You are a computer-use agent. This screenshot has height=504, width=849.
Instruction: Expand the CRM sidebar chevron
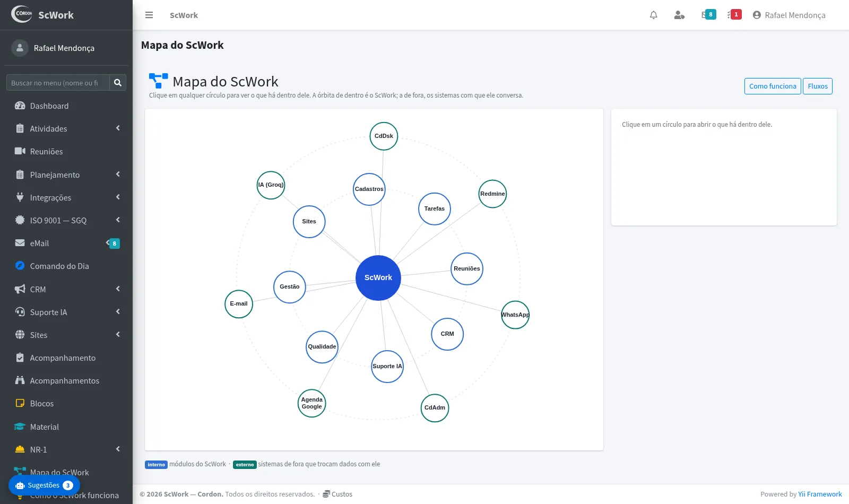[x=118, y=289]
